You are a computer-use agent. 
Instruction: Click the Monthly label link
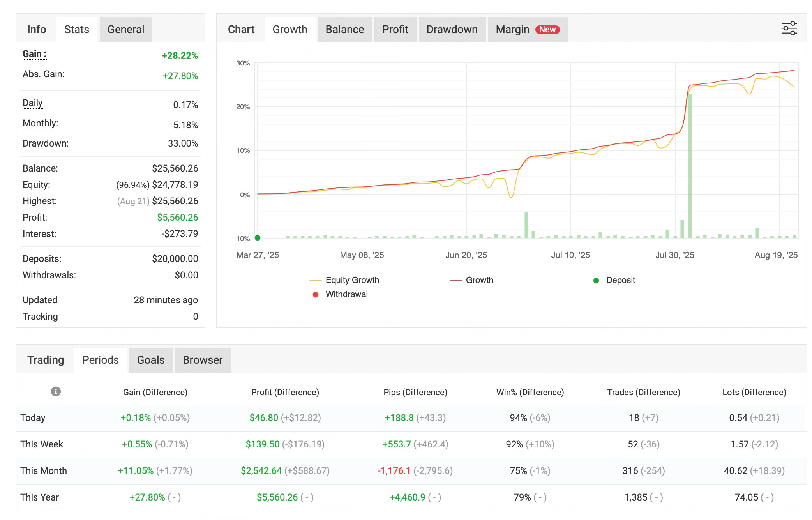(x=40, y=123)
